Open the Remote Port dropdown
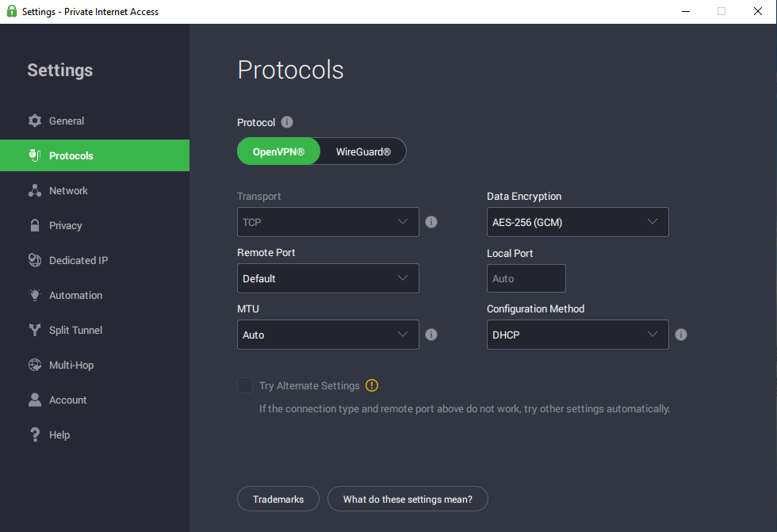 pos(328,278)
